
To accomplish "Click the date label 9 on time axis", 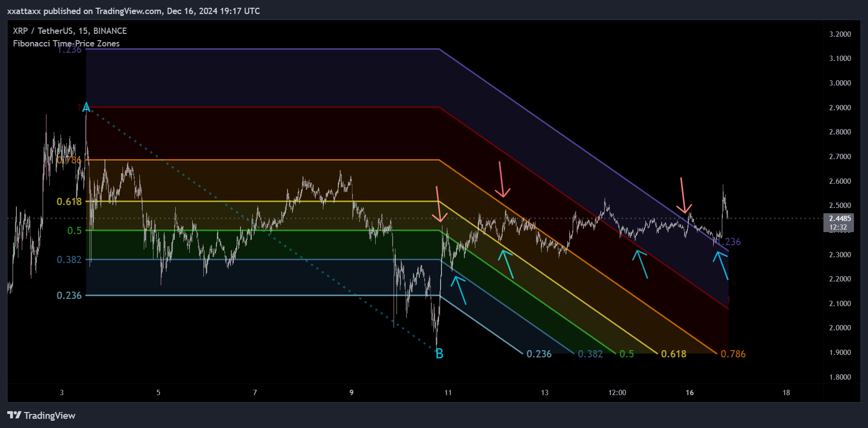I will [351, 393].
